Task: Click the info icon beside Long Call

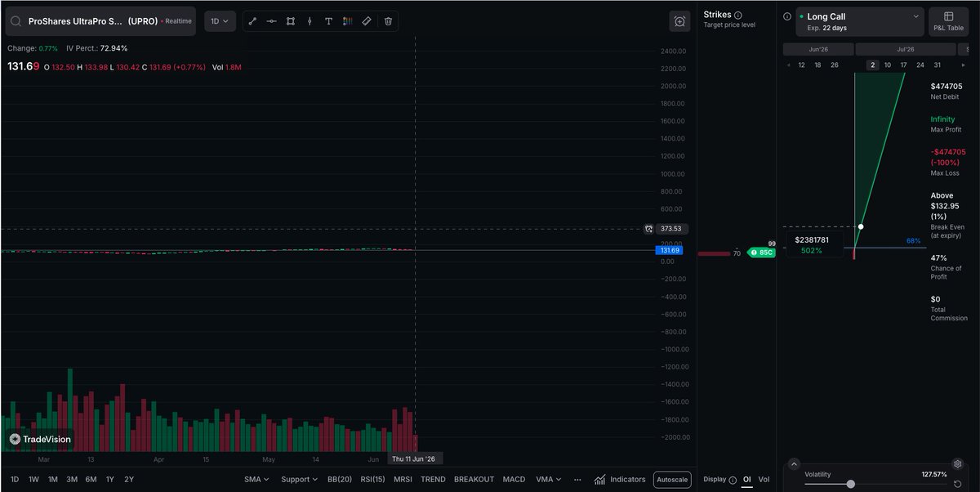Action: [x=786, y=16]
